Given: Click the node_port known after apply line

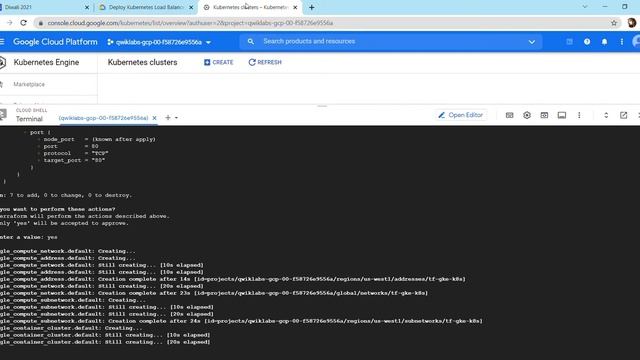Looking at the screenshot, I should (x=99, y=139).
